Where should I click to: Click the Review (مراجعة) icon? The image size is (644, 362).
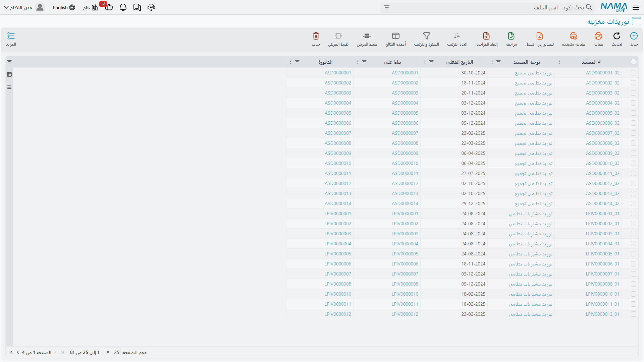pyautogui.click(x=511, y=36)
